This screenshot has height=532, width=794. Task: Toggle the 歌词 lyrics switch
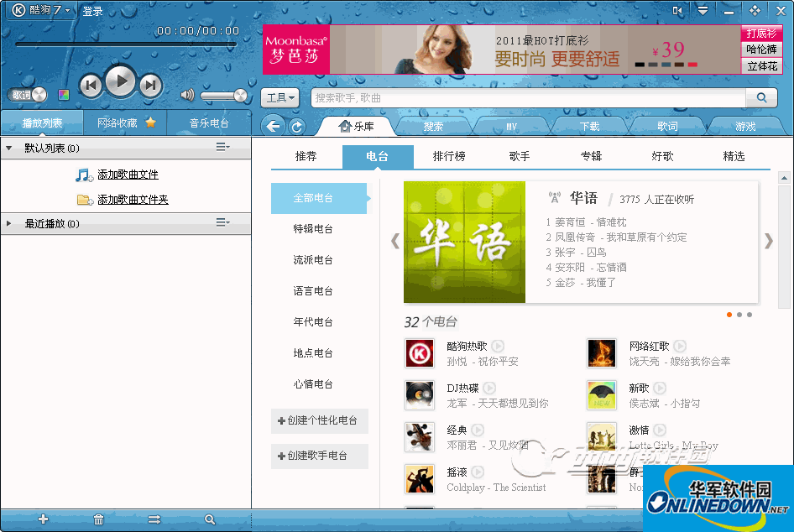pos(30,95)
